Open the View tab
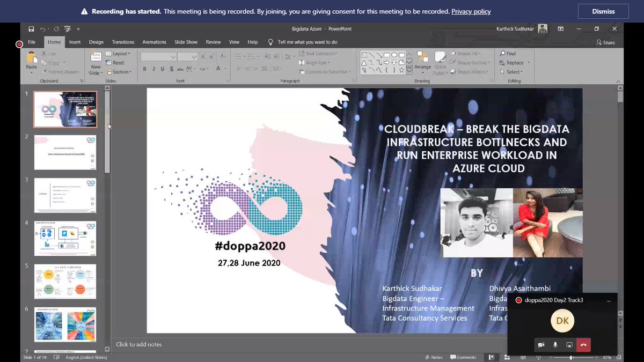The width and height of the screenshot is (644, 362). click(234, 42)
